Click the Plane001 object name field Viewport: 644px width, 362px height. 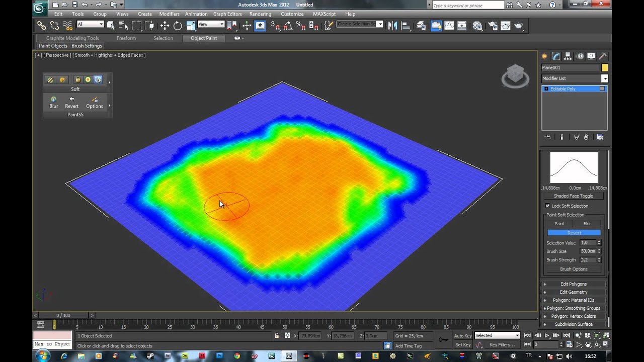(x=571, y=68)
